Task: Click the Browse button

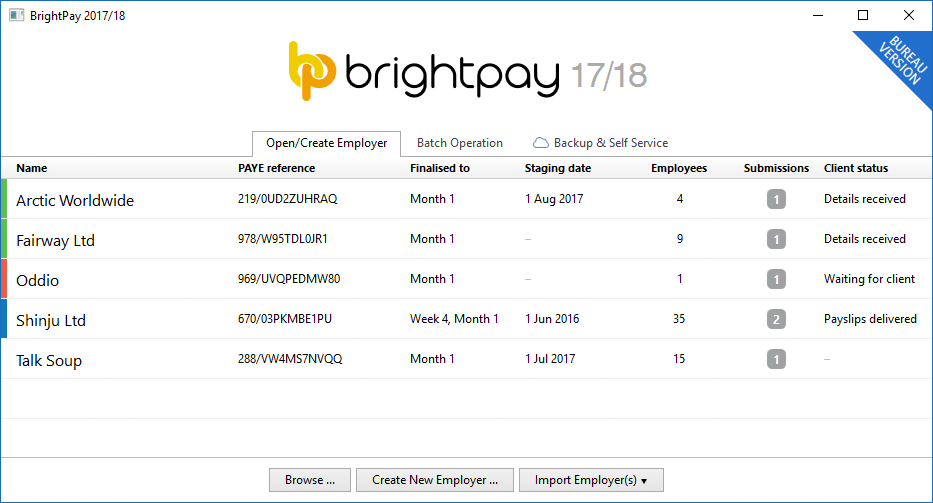Action: coord(310,480)
